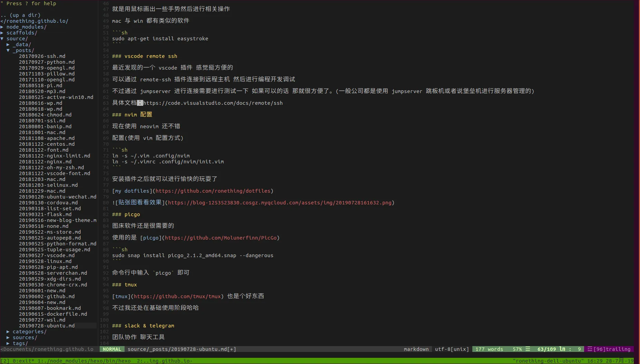Click the '### slack & telegram' heading

[x=143, y=326]
